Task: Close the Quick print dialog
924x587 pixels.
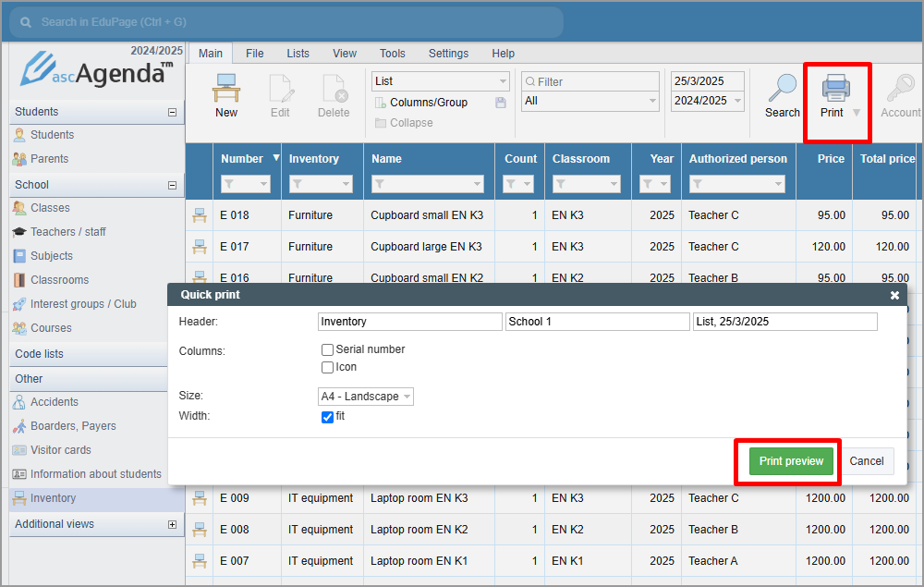Action: point(894,295)
